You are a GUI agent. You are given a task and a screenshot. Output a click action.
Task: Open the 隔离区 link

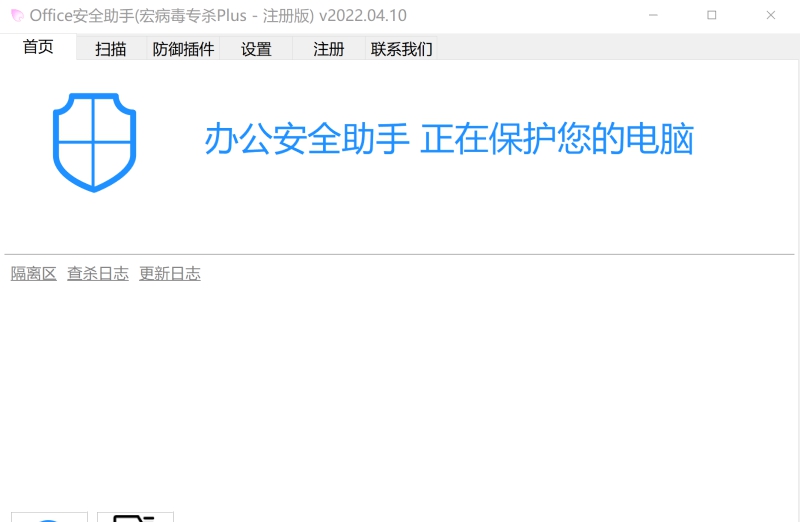click(34, 274)
